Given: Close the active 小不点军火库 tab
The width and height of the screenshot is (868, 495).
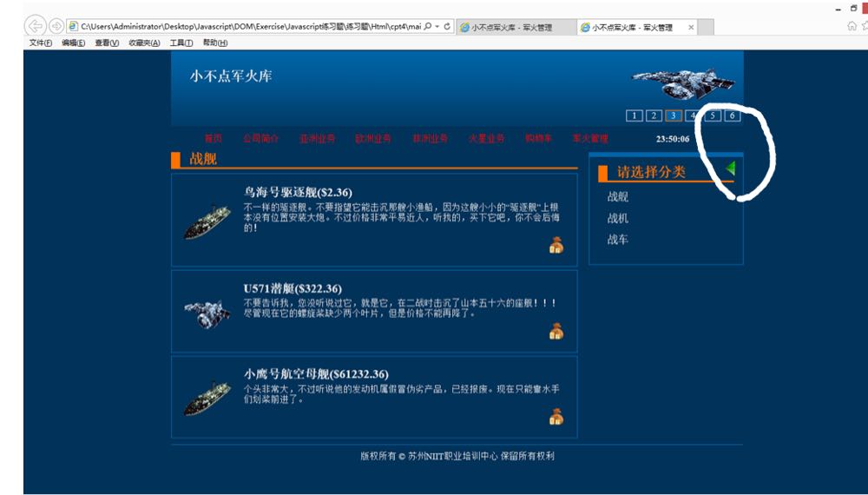Looking at the screenshot, I should pyautogui.click(x=691, y=27).
